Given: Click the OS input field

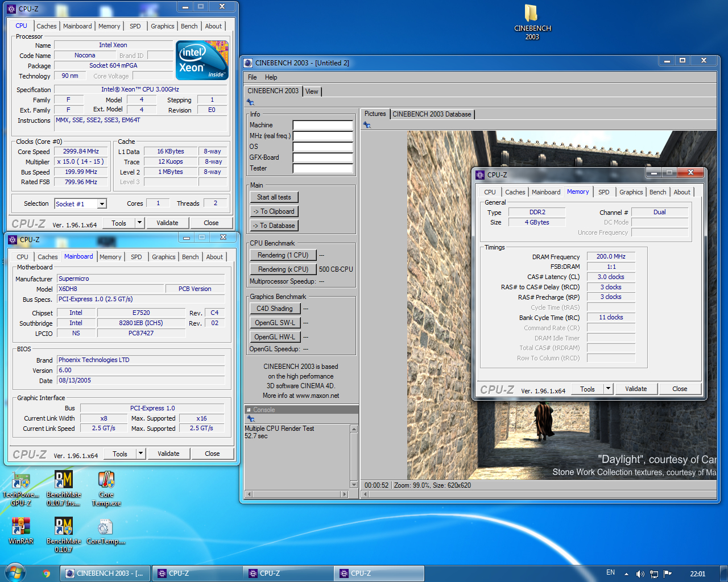Looking at the screenshot, I should 322,147.
